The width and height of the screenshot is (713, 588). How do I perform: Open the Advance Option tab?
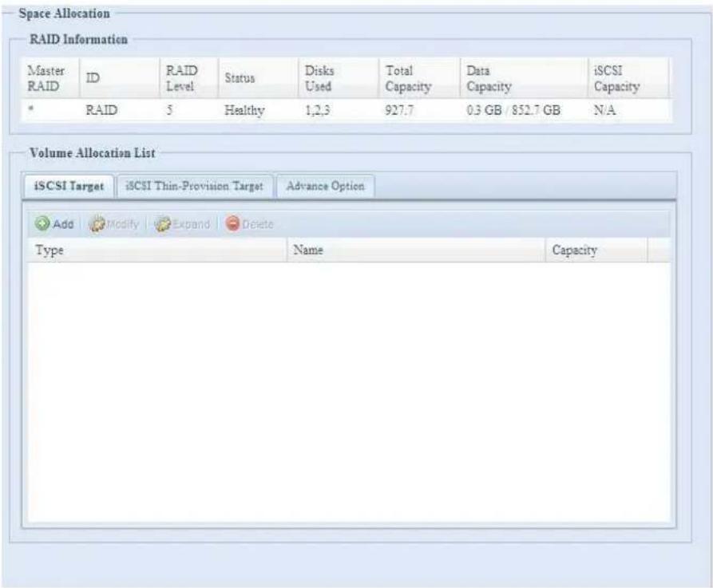[x=326, y=187]
